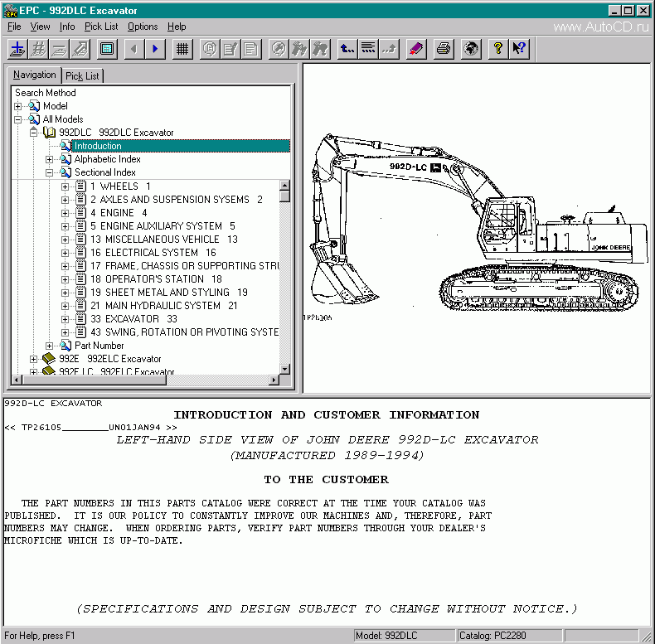Click the section list scroll-up arrow
Screen dimensions: 655x644
[x=284, y=186]
